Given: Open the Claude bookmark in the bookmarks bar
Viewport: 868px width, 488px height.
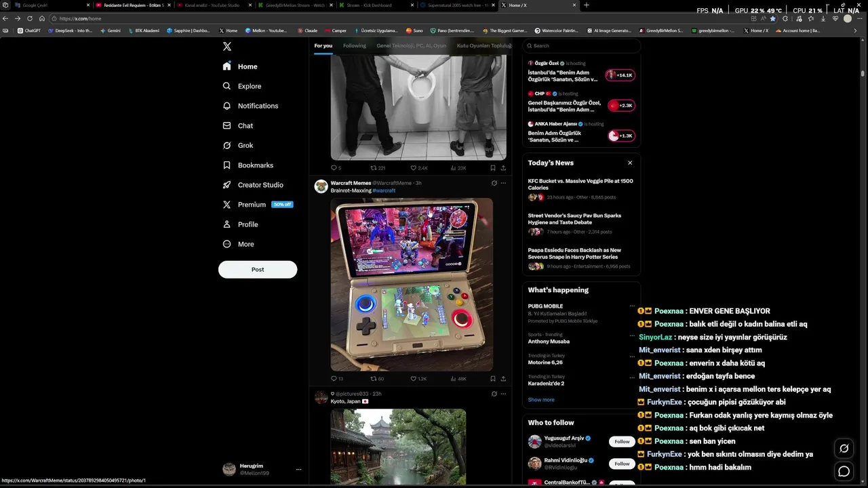Looking at the screenshot, I should coord(307,30).
